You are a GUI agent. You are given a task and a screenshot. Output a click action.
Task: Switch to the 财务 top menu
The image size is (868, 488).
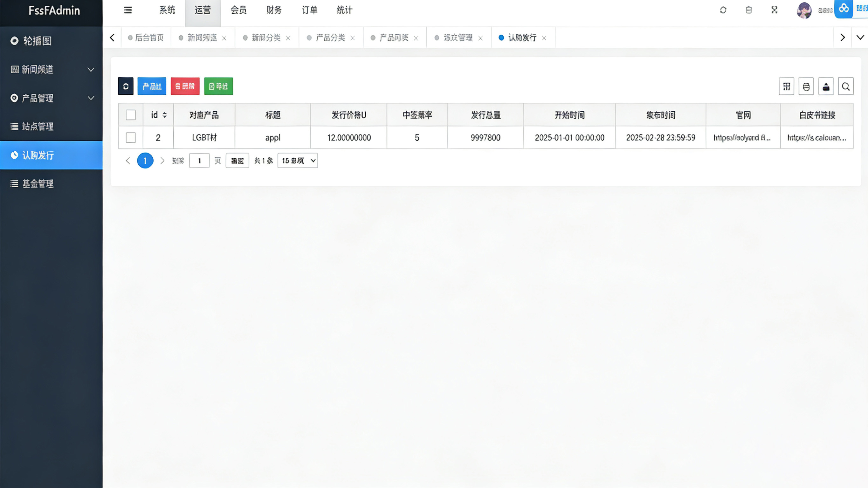(274, 10)
